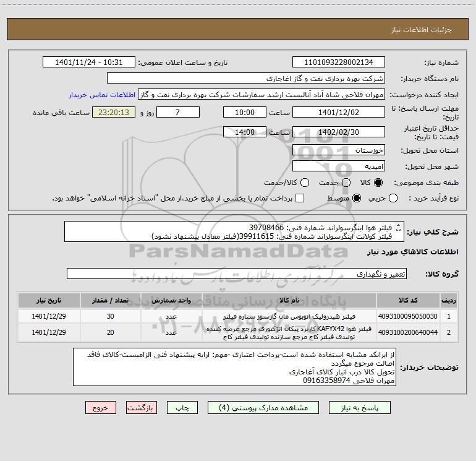Click گروه کالا field تعمیر و نگهداری

click(x=237, y=274)
